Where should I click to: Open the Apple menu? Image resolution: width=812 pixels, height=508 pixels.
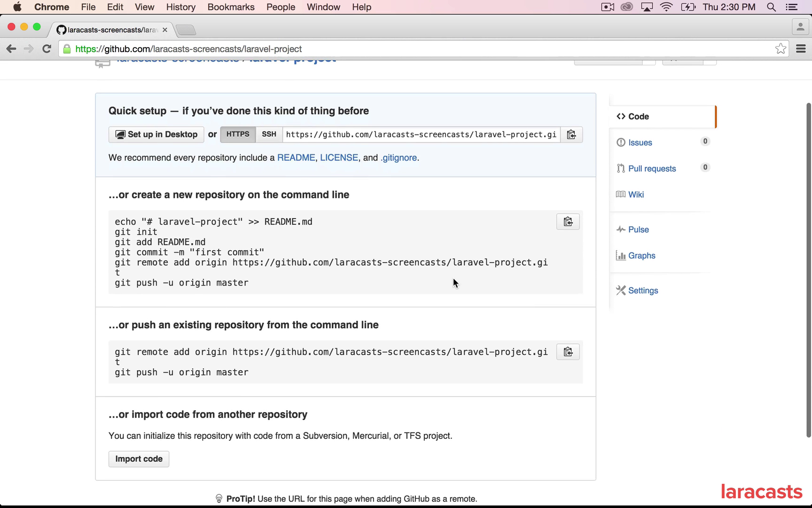tap(17, 7)
